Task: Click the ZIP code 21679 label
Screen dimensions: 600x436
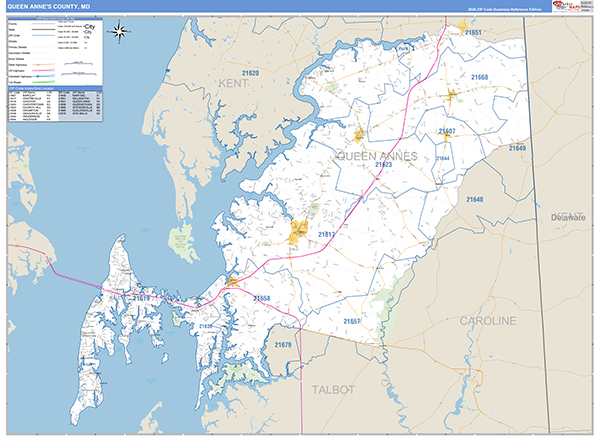Action: (284, 345)
